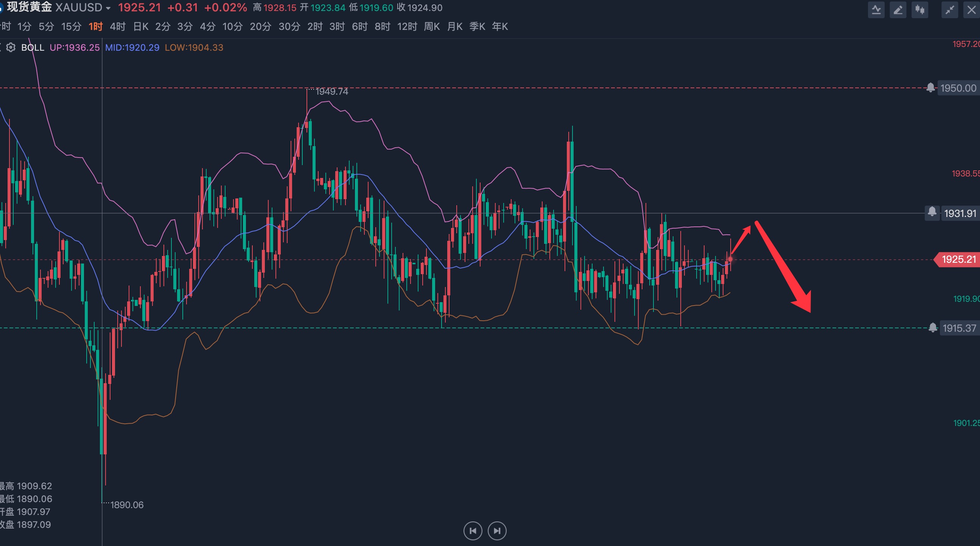Click the UP:1936.25 Bollinger value
Viewport: 980px width, 546px height.
75,48
